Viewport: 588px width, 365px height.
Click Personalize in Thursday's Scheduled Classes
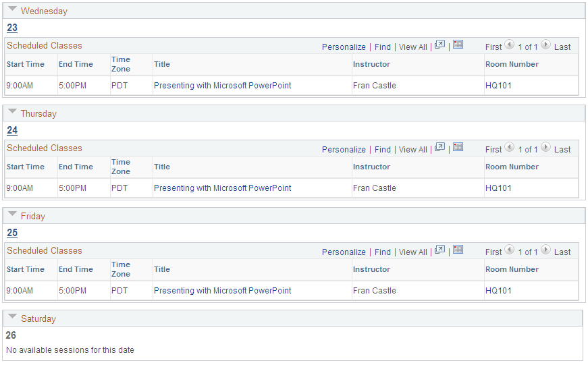point(344,150)
